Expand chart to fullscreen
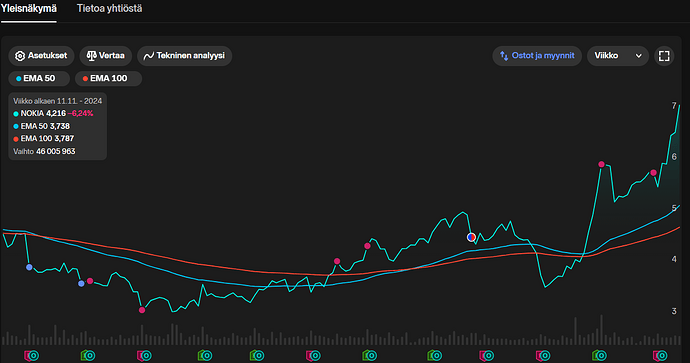The height and width of the screenshot is (363, 690). coord(664,56)
